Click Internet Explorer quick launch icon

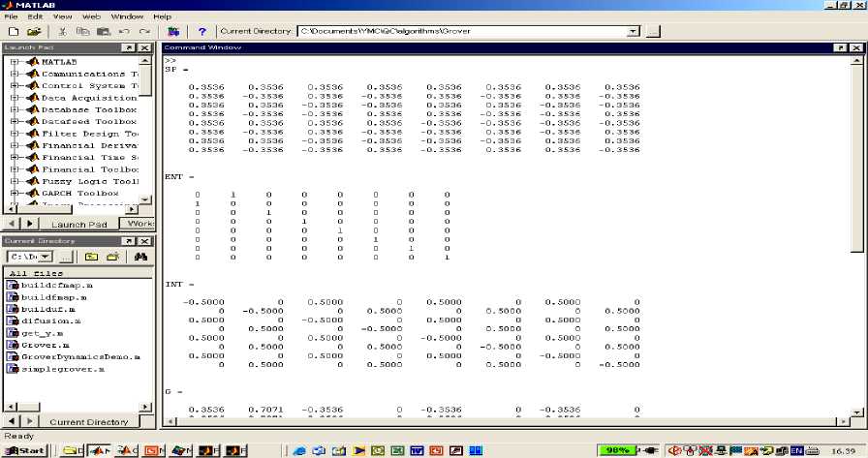pos(299,451)
